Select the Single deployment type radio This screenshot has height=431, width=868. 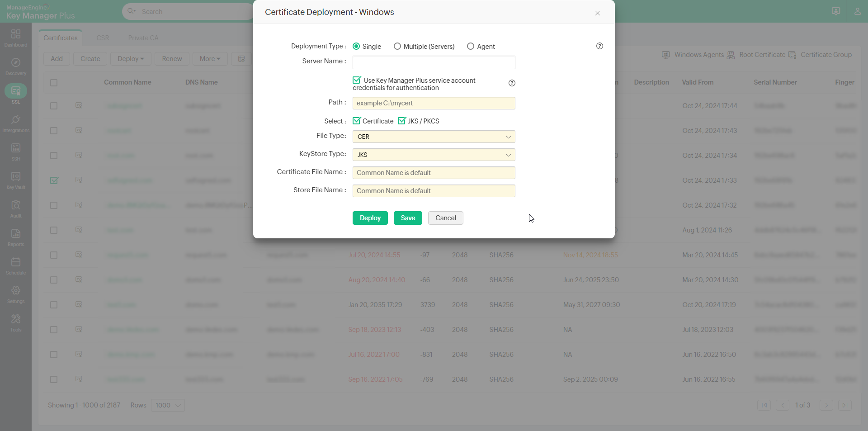pos(356,46)
